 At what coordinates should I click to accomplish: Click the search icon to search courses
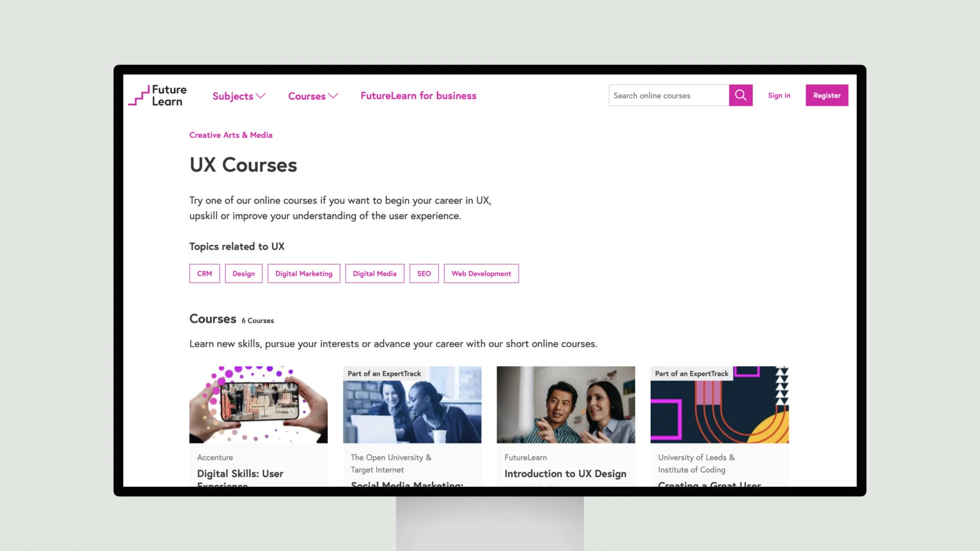tap(741, 95)
